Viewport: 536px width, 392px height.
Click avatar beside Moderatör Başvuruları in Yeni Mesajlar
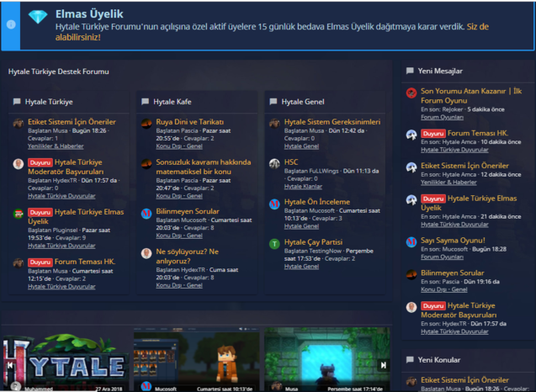click(411, 307)
